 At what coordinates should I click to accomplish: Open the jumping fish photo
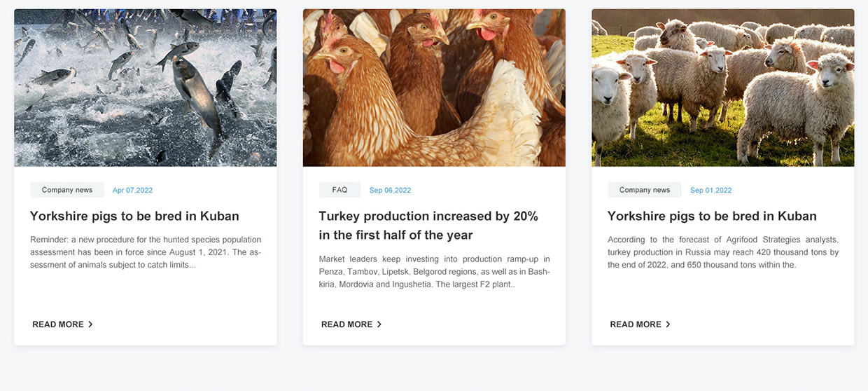pos(146,88)
